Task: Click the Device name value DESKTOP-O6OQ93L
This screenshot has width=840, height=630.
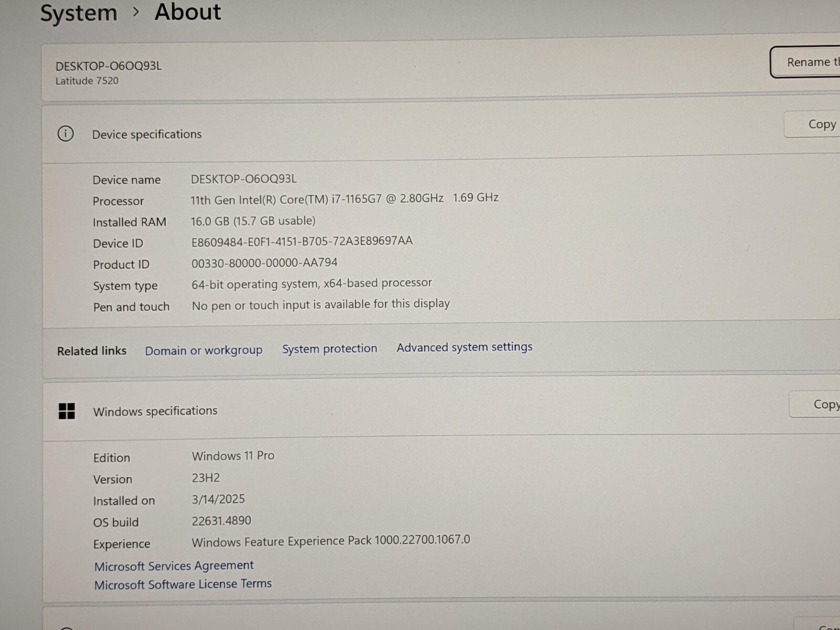Action: click(244, 179)
